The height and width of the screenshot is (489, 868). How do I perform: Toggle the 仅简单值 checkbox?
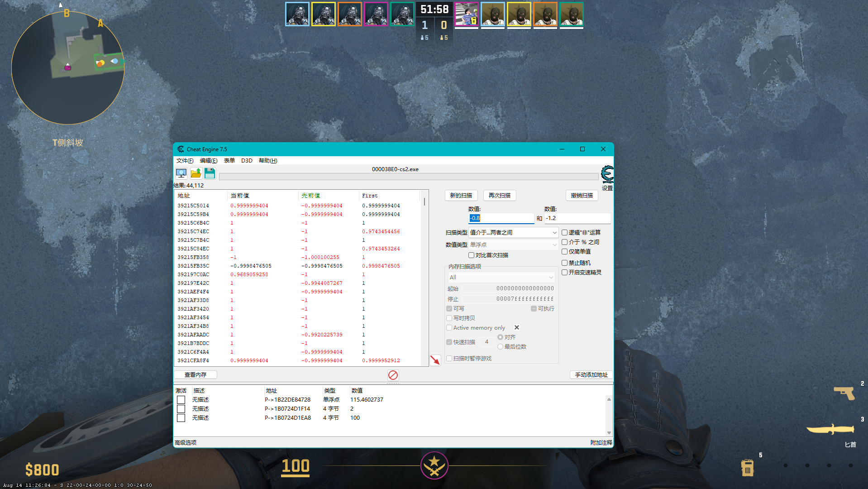(564, 251)
